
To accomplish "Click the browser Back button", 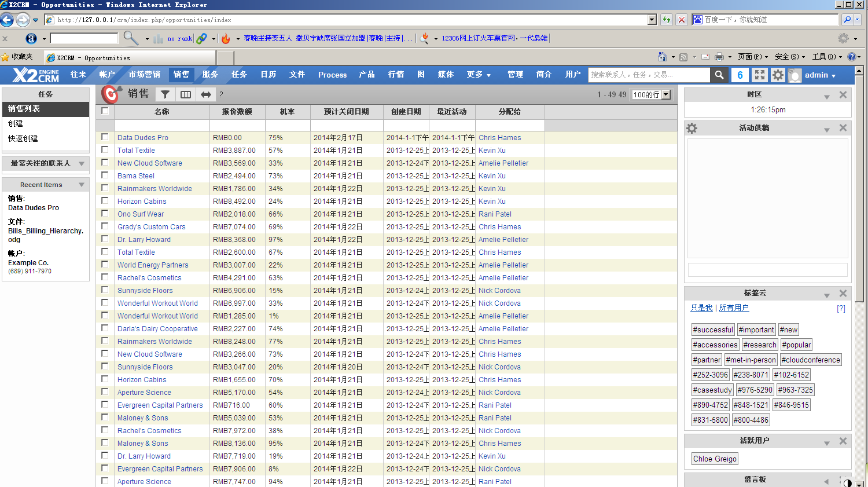I will (7, 20).
